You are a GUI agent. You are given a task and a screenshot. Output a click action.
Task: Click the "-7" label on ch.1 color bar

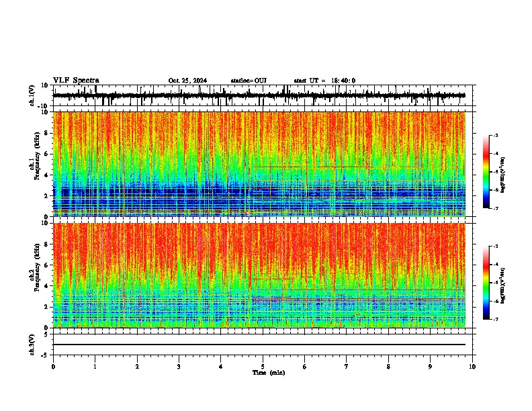pyautogui.click(x=495, y=208)
